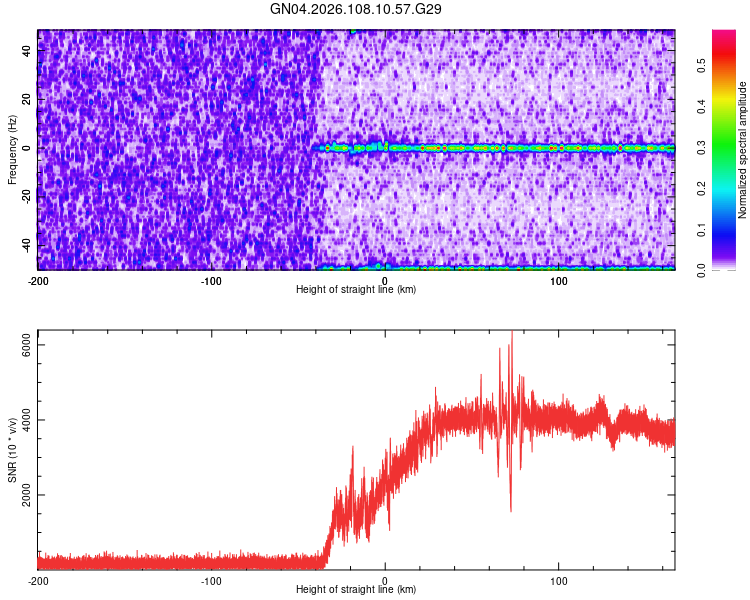Click the 4000 tick label on SNR axis

pos(27,420)
